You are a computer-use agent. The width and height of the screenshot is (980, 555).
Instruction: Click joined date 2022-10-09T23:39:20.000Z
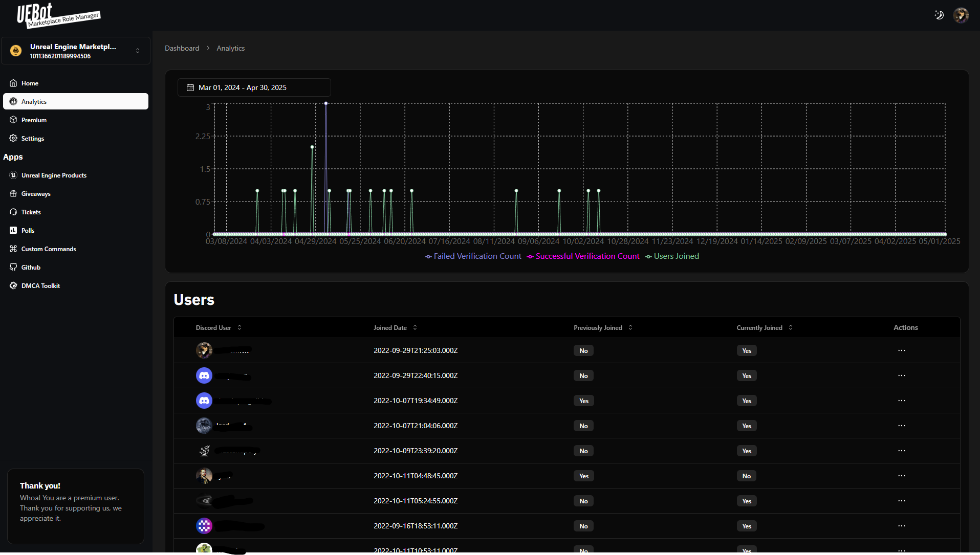click(x=416, y=451)
